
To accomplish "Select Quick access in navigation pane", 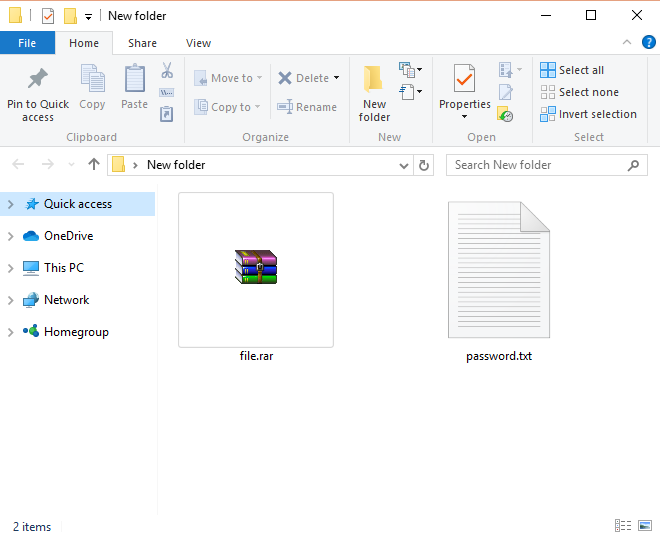I will coord(78,204).
